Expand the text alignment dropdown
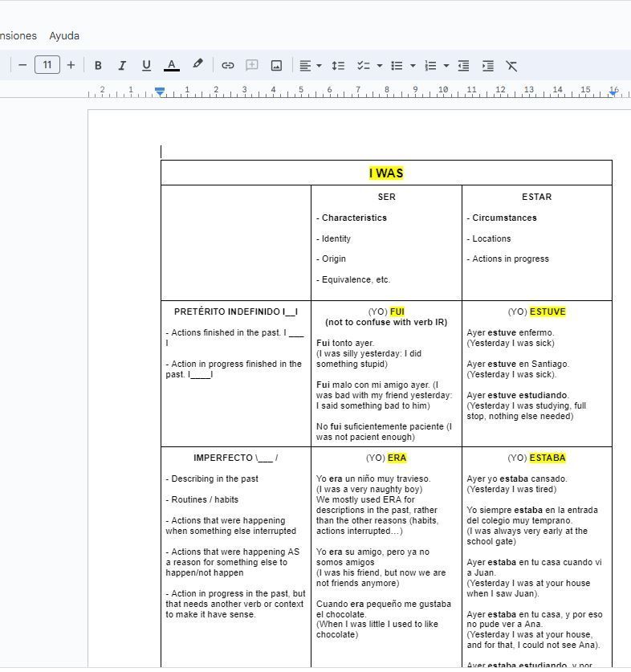The height and width of the screenshot is (672, 631). coord(319,66)
